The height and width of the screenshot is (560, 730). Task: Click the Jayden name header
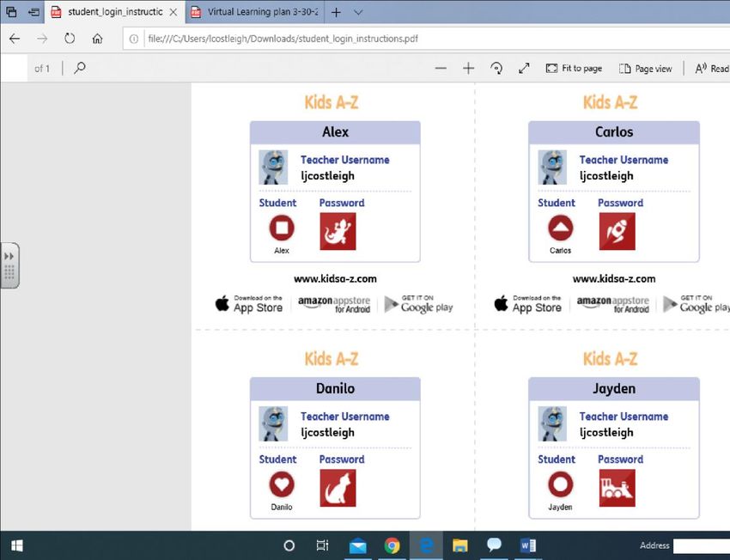coord(614,389)
